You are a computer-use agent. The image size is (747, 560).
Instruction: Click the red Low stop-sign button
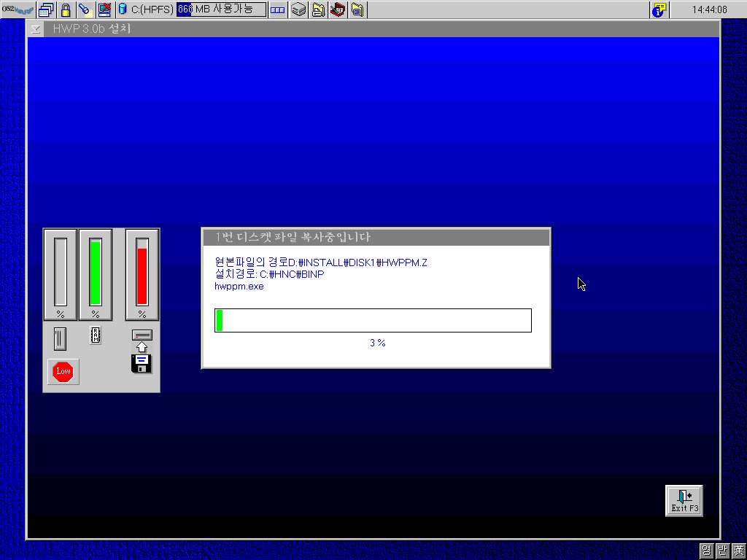point(63,371)
